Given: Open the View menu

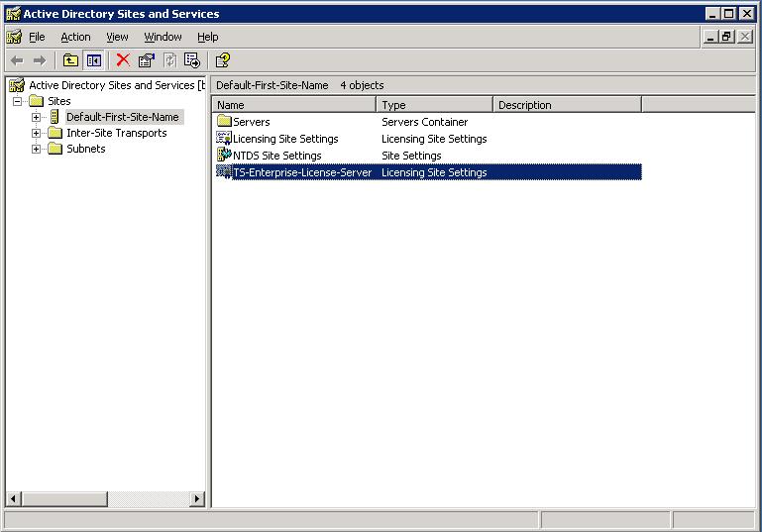Looking at the screenshot, I should pos(117,37).
